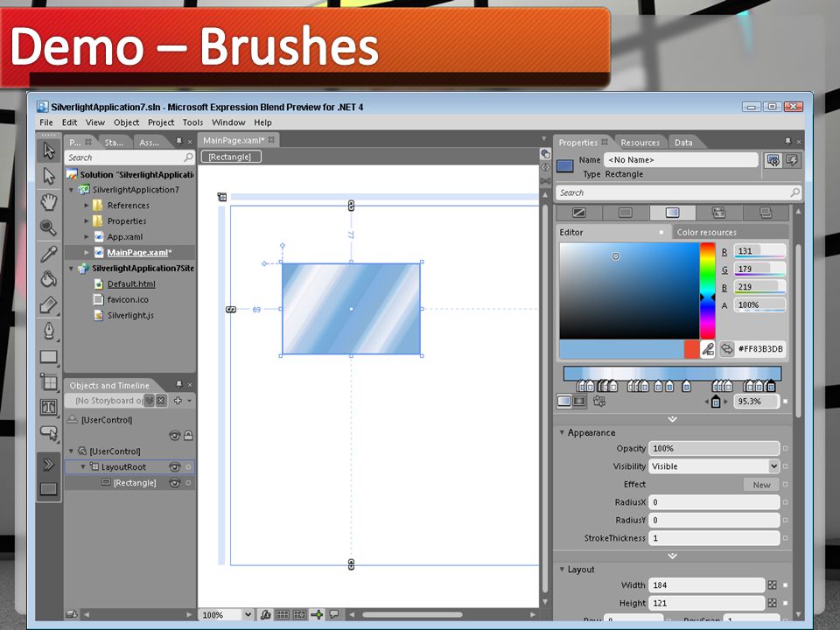The width and height of the screenshot is (840, 630).
Task: Open the zoom percentage dropdown
Action: [247, 614]
